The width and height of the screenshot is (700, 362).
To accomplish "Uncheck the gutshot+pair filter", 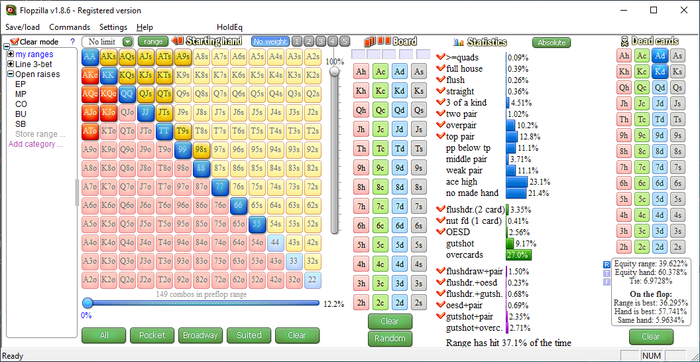I will pos(441,316).
